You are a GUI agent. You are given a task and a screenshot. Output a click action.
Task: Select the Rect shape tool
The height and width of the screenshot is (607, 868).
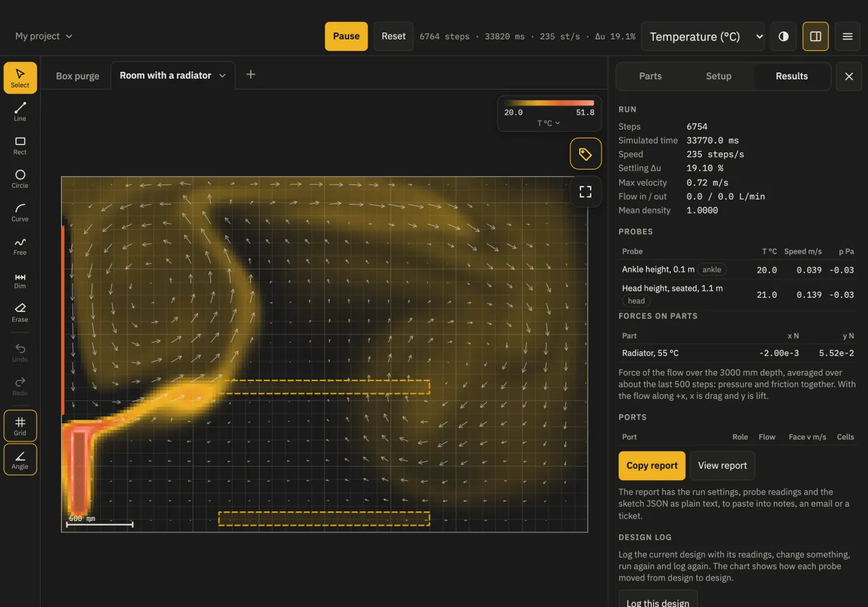(20, 145)
